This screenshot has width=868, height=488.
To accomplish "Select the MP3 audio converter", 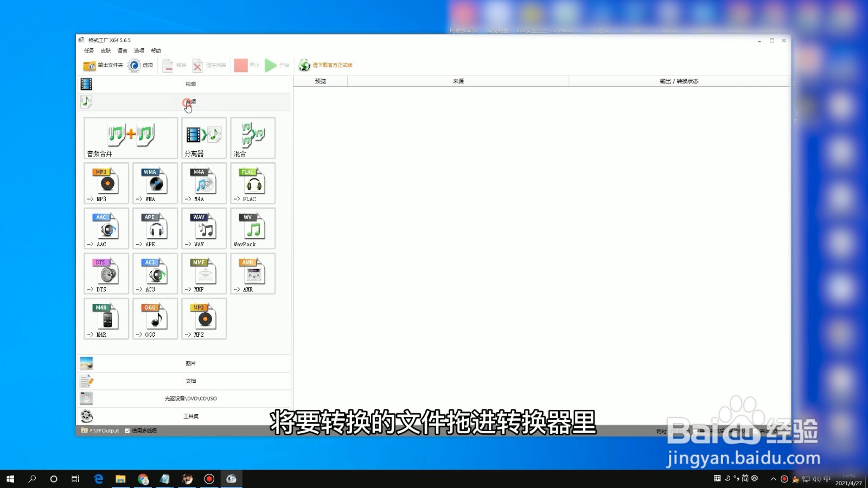I will pos(106,183).
